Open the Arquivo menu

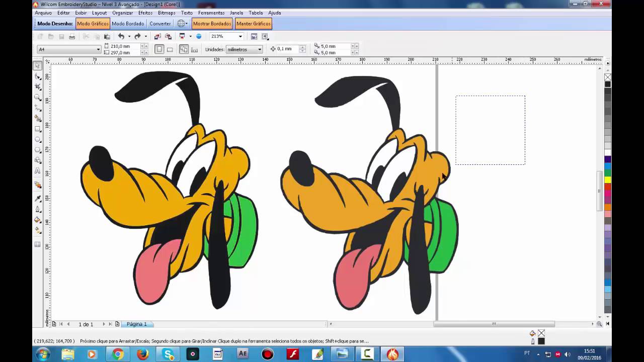(43, 13)
